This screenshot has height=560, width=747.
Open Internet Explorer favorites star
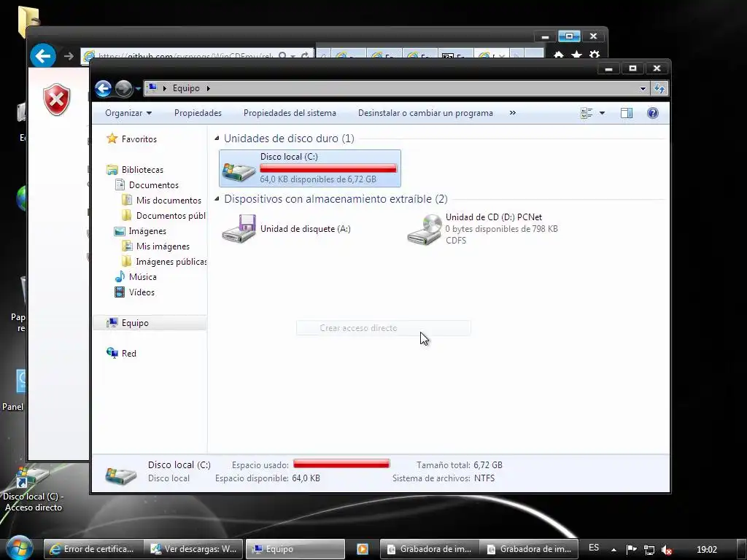tap(576, 55)
